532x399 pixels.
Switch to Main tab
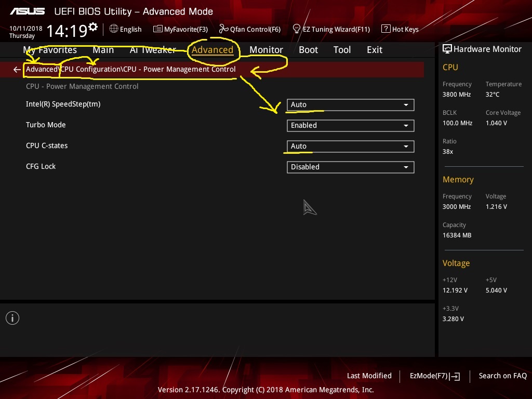103,50
